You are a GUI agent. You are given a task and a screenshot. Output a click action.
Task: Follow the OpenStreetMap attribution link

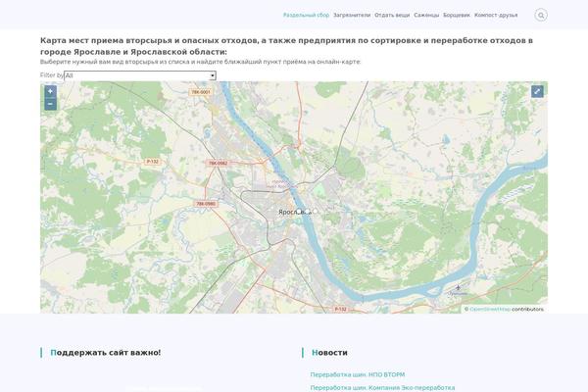point(490,309)
